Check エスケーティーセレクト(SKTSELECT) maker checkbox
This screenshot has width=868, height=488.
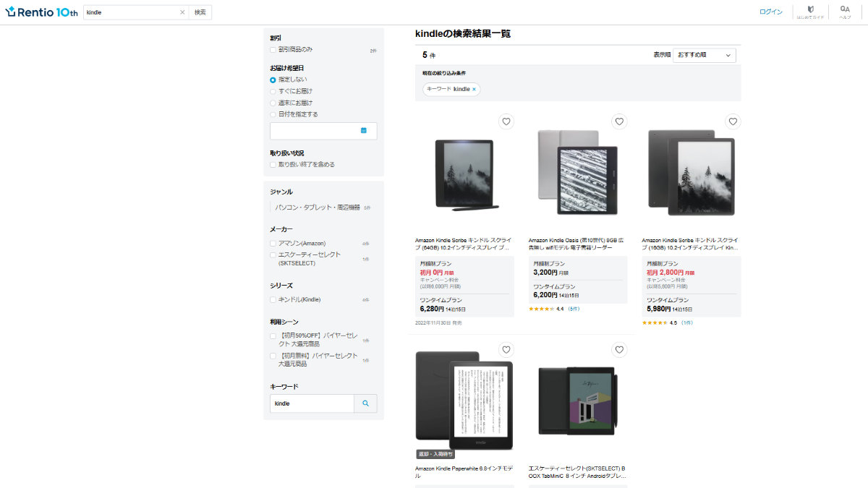[x=273, y=255]
